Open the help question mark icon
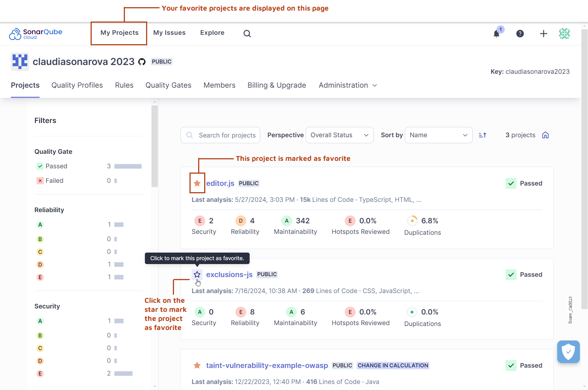Viewport: 588px width, 390px height. point(520,34)
